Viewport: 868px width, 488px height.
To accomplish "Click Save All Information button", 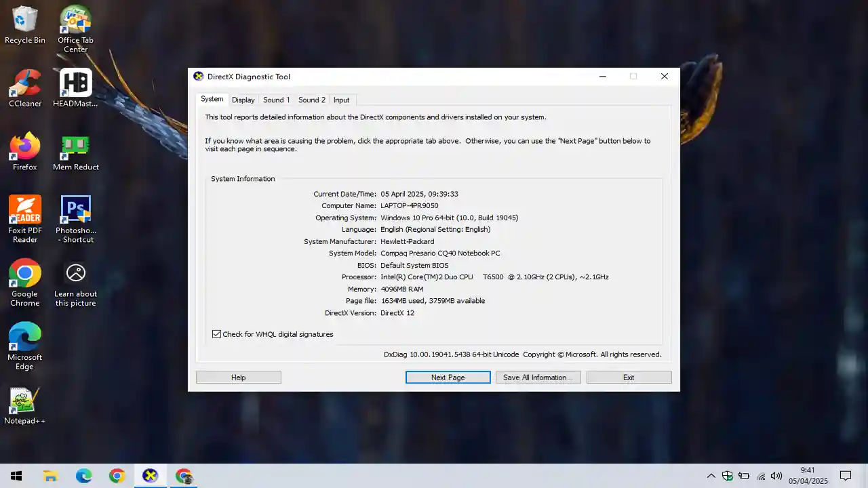I will (538, 378).
